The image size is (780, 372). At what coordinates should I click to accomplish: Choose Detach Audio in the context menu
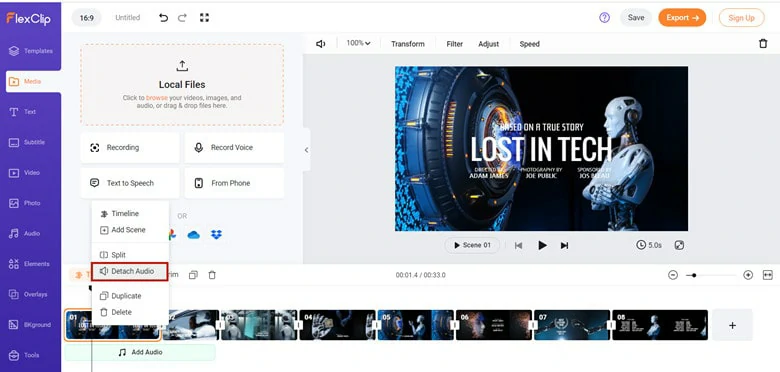point(129,272)
